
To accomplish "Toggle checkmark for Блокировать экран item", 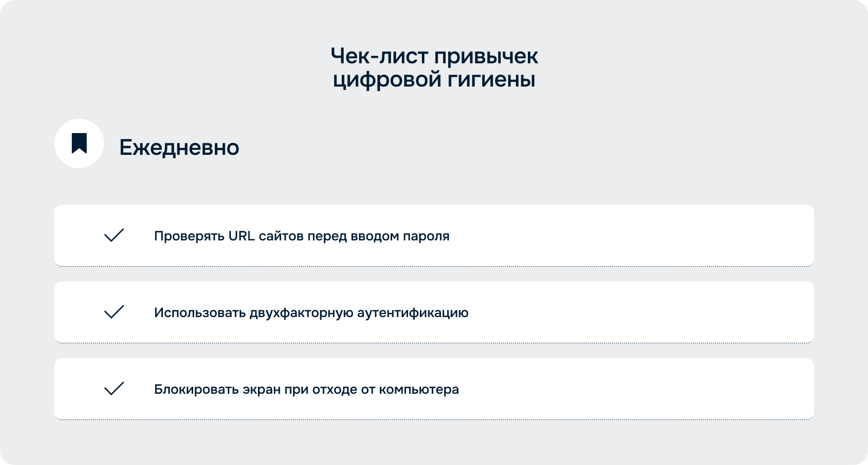I will click(x=114, y=389).
